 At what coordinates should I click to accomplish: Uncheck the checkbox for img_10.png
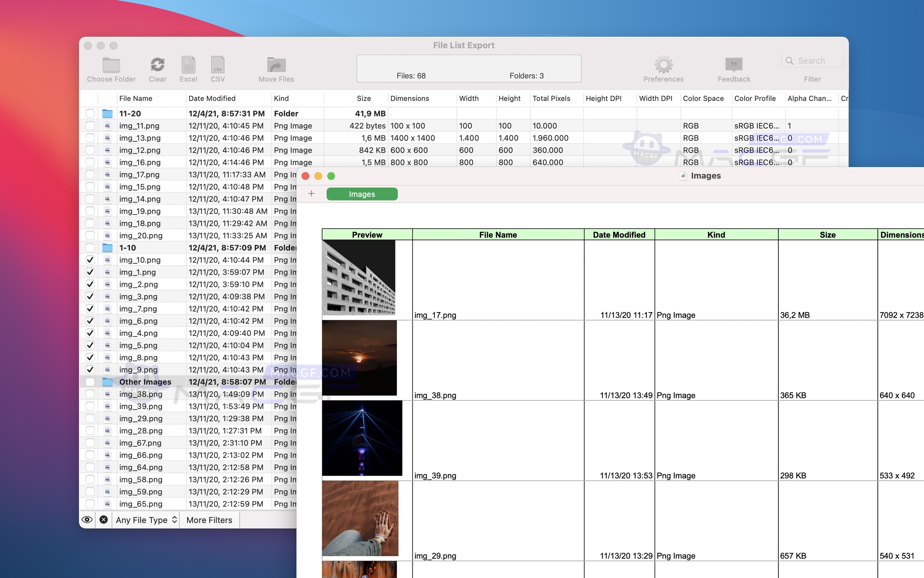click(x=90, y=260)
